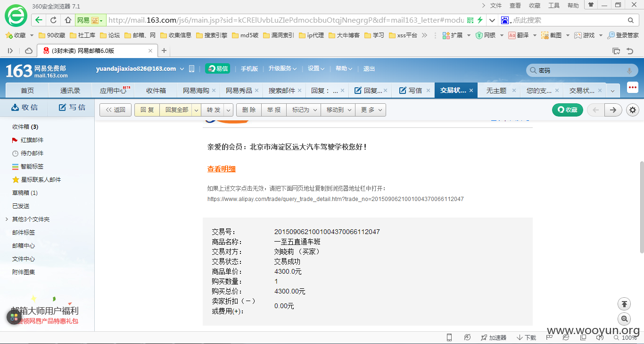
Task: Click the 返回 back button
Action: click(116, 110)
